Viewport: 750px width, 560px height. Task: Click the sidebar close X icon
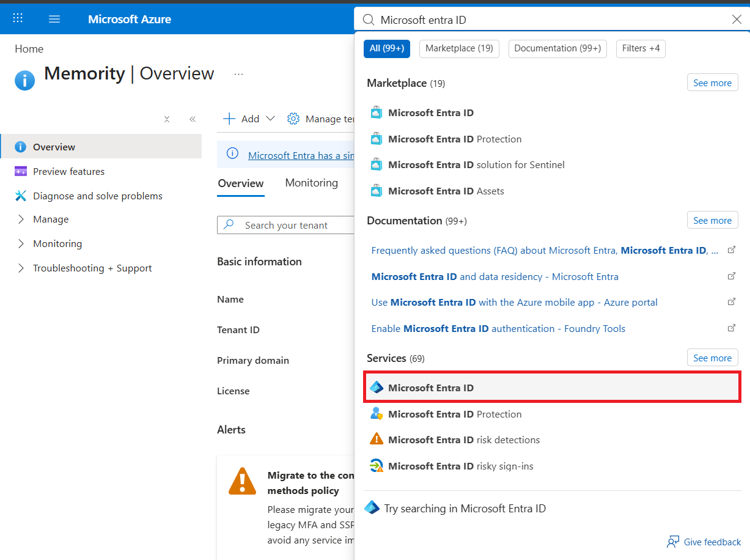(x=167, y=119)
